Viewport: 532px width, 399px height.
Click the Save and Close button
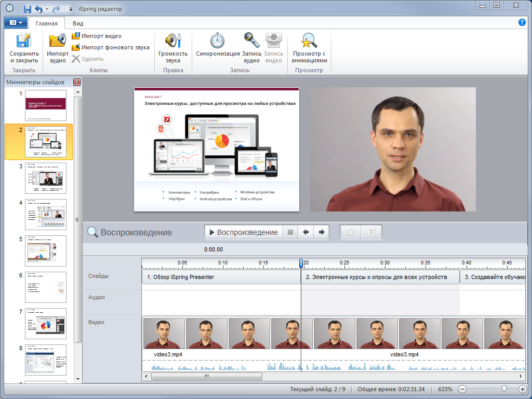click(x=24, y=48)
